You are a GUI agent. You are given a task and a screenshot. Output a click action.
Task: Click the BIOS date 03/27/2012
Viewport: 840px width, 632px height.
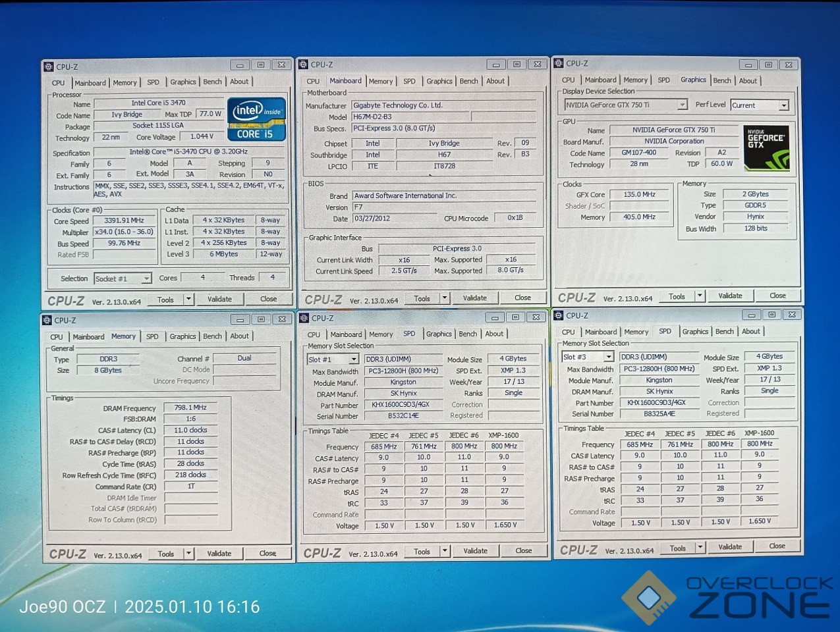pos(393,219)
